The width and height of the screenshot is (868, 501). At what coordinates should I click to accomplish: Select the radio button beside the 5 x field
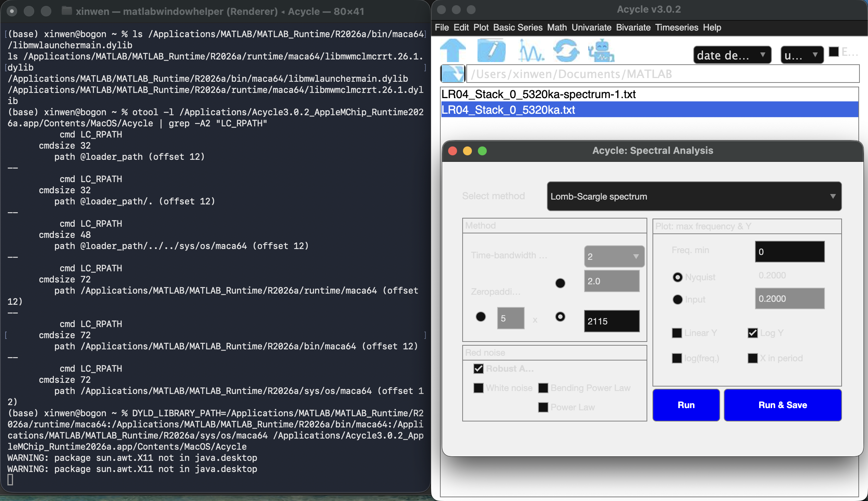481,317
